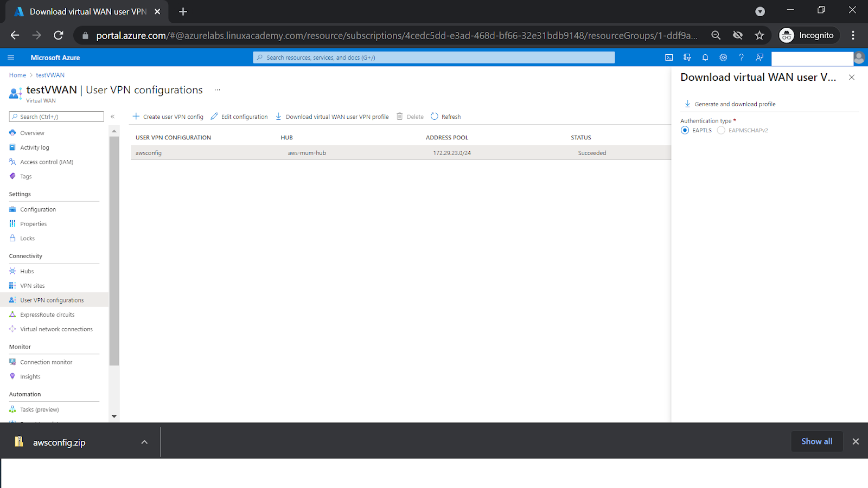868x488 pixels.
Task: Open browser zoom magnifier icon
Action: point(716,35)
